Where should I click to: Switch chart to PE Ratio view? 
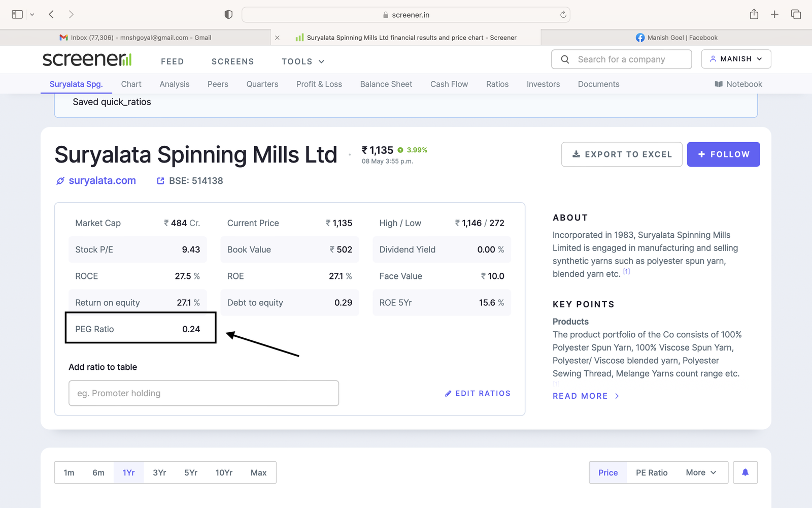pos(652,472)
